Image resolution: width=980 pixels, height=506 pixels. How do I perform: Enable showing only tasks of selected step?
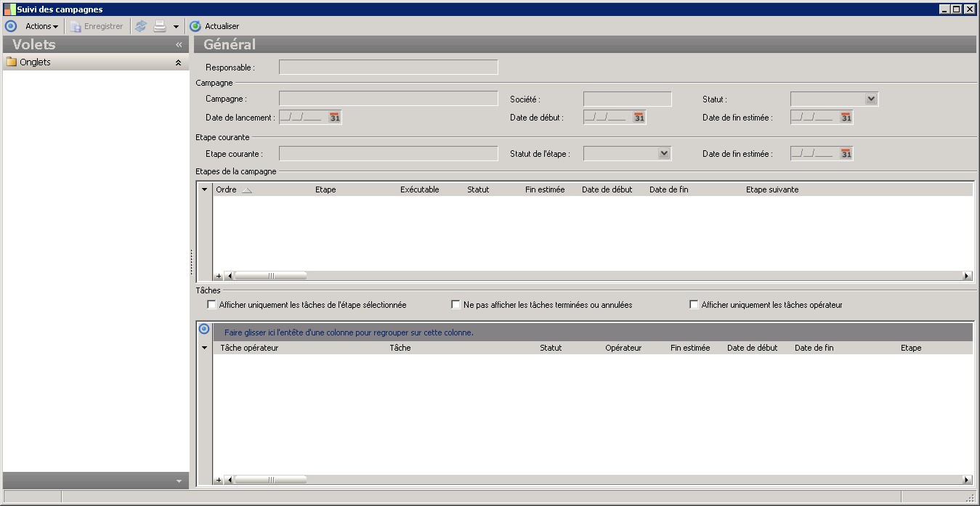click(x=212, y=305)
